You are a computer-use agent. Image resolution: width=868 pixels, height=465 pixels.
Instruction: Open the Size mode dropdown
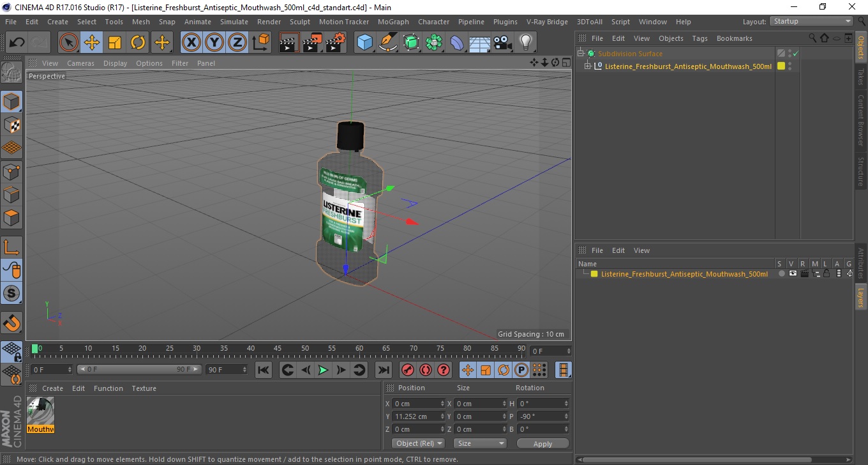[x=480, y=443]
